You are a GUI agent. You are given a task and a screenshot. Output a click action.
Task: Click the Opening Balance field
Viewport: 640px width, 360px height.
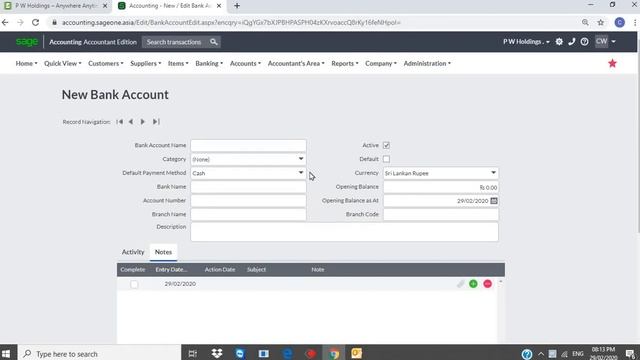[x=440, y=187]
